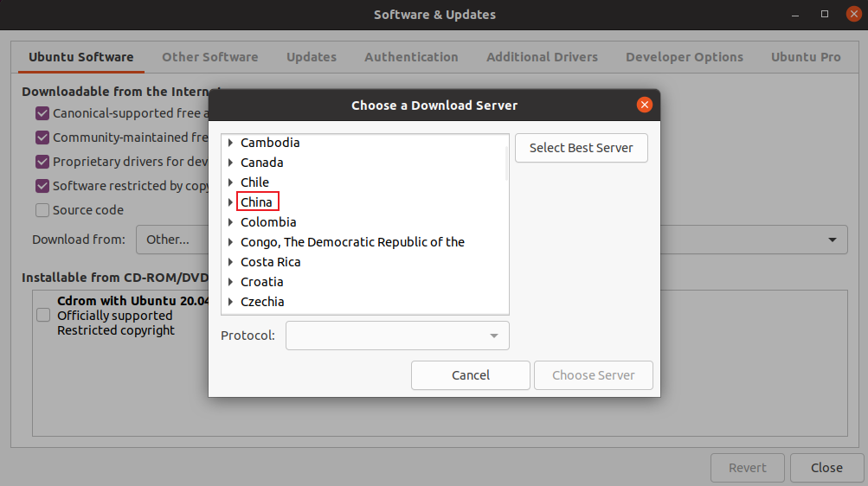Open the Authentication tab
This screenshot has height=486, width=868.
click(411, 57)
